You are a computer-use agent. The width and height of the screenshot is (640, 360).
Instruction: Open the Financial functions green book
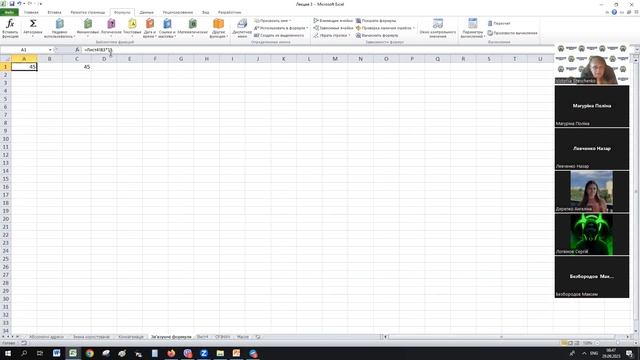[88, 24]
